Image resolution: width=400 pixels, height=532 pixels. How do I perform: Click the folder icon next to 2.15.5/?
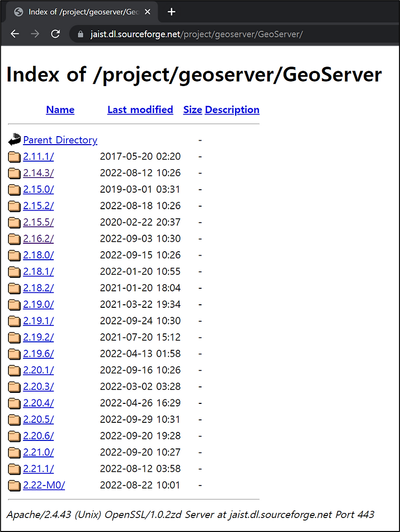14,222
